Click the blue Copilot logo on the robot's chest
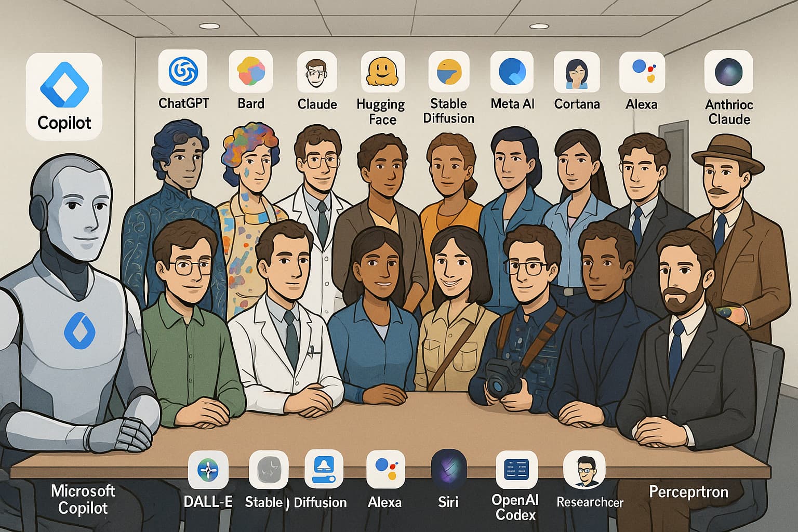This screenshot has width=798, height=532. tap(79, 330)
